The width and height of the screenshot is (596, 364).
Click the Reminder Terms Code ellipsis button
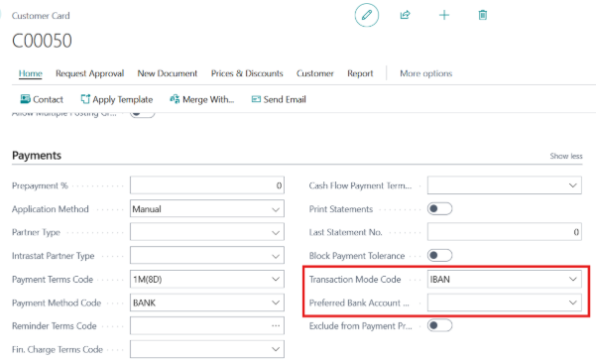pos(276,326)
